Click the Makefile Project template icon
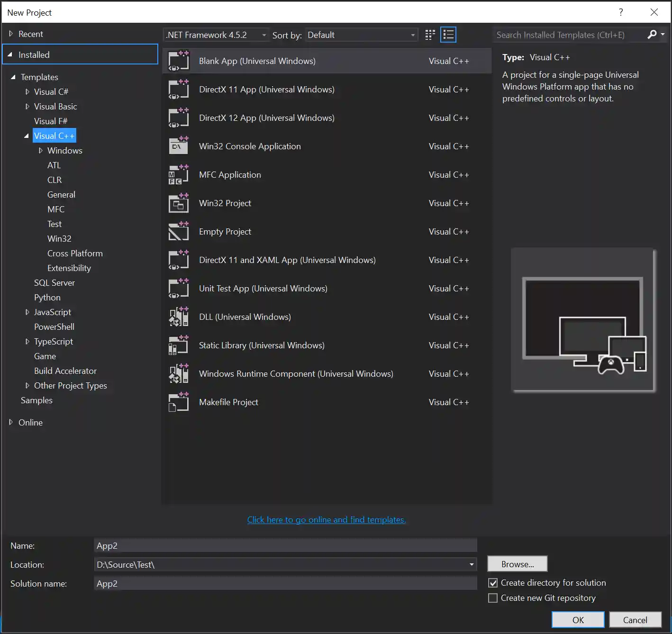 pyautogui.click(x=178, y=402)
